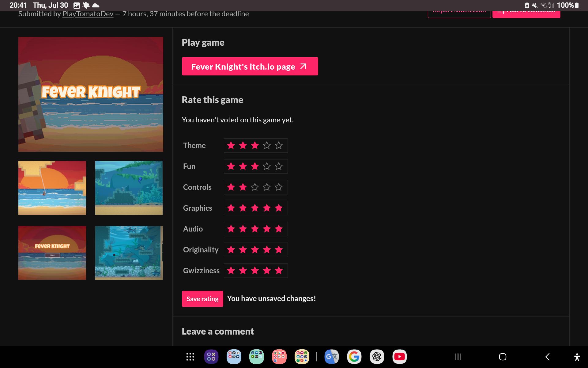This screenshot has width=588, height=368.
Task: Click the 'Play game' heading
Action: click(x=203, y=42)
